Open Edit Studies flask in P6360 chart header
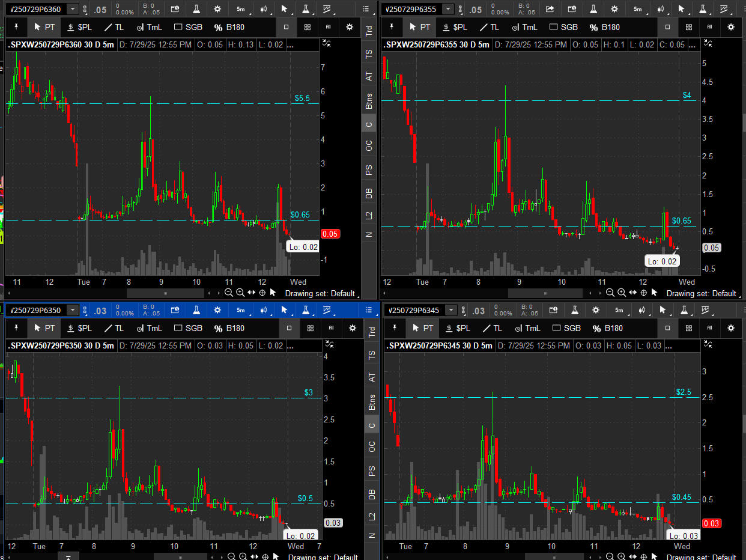This screenshot has height=560, width=746. tap(196, 9)
